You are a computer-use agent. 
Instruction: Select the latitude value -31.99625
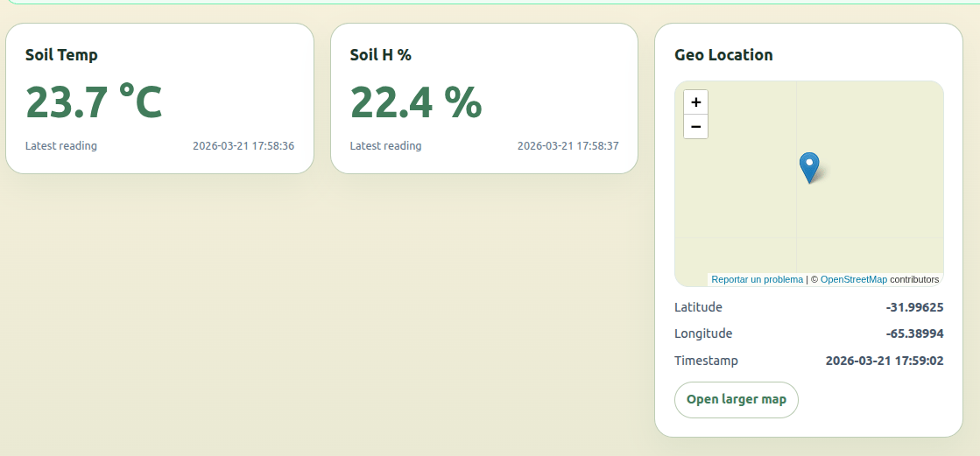[x=914, y=307]
